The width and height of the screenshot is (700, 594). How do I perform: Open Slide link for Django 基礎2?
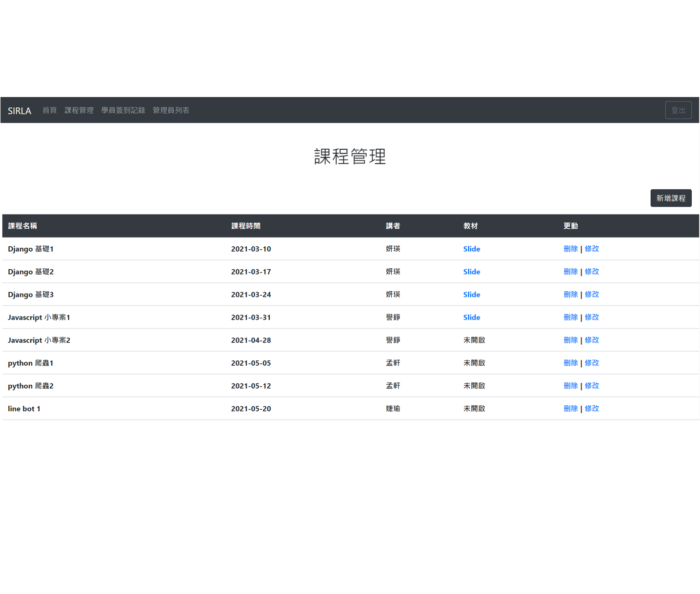[x=471, y=272]
